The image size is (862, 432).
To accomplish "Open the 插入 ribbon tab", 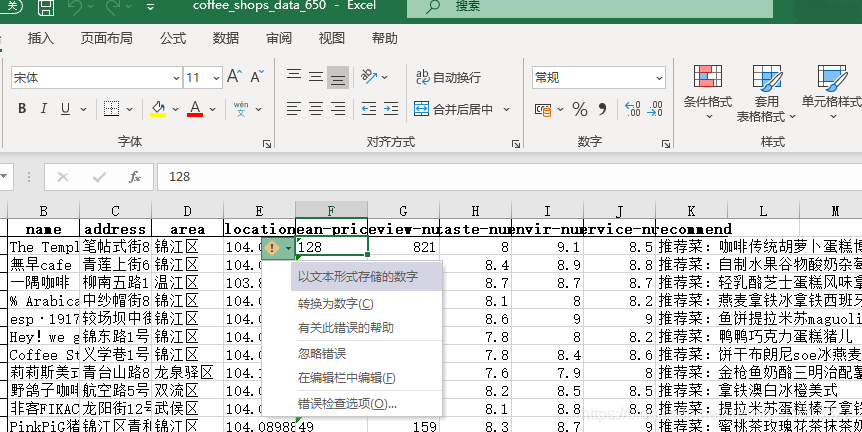I will (41, 38).
